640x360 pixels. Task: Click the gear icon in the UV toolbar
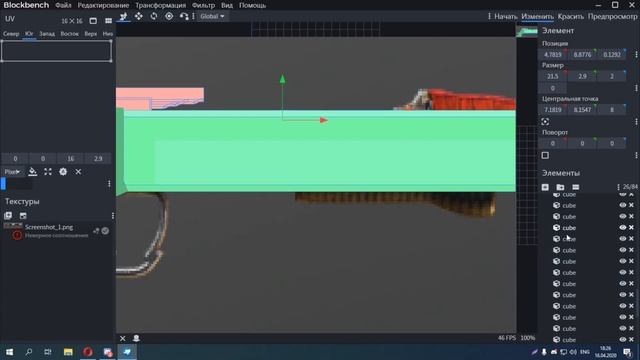[63, 172]
